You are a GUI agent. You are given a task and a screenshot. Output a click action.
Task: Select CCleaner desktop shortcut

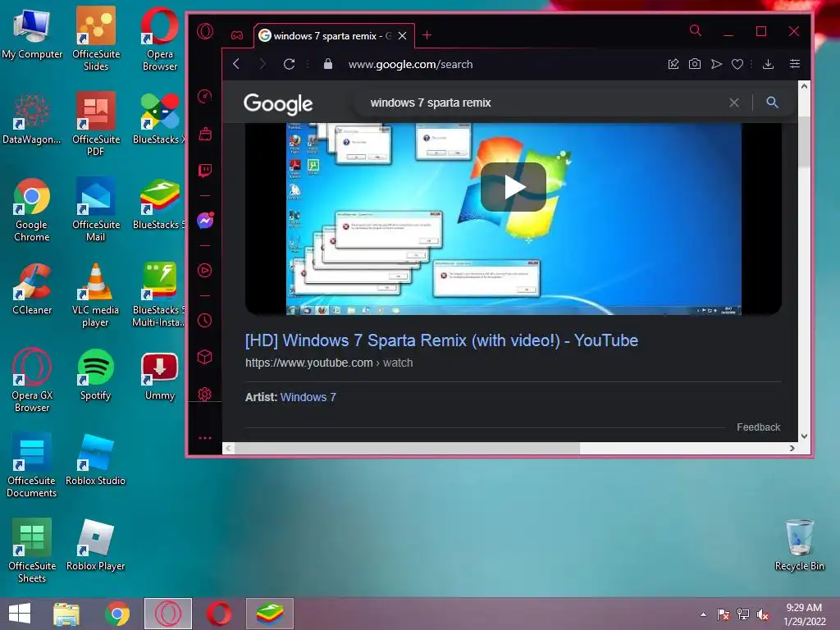tap(32, 290)
